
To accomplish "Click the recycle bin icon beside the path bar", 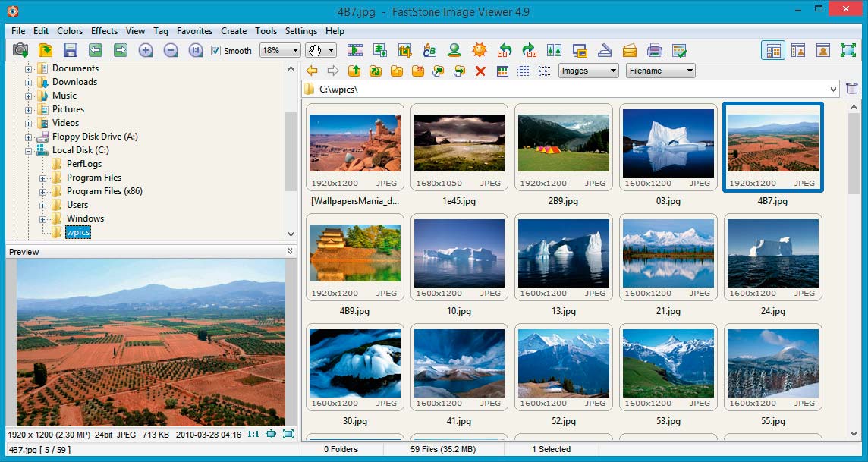I will 852,89.
